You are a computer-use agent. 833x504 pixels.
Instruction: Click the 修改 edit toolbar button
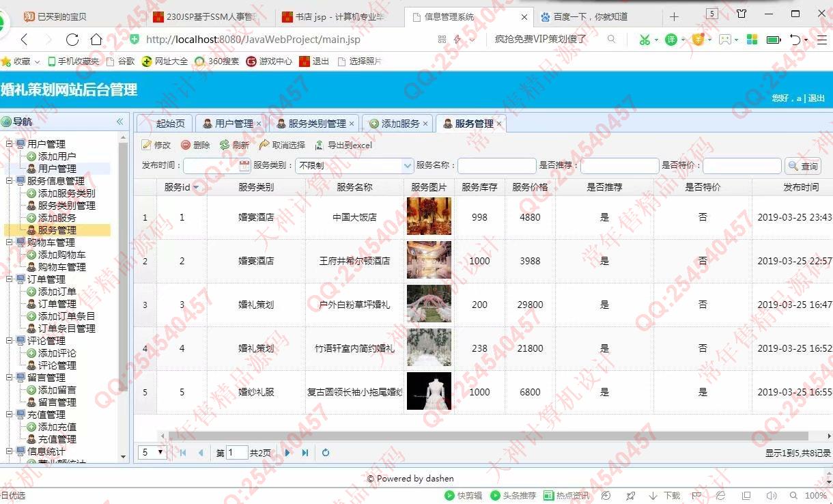click(x=156, y=145)
